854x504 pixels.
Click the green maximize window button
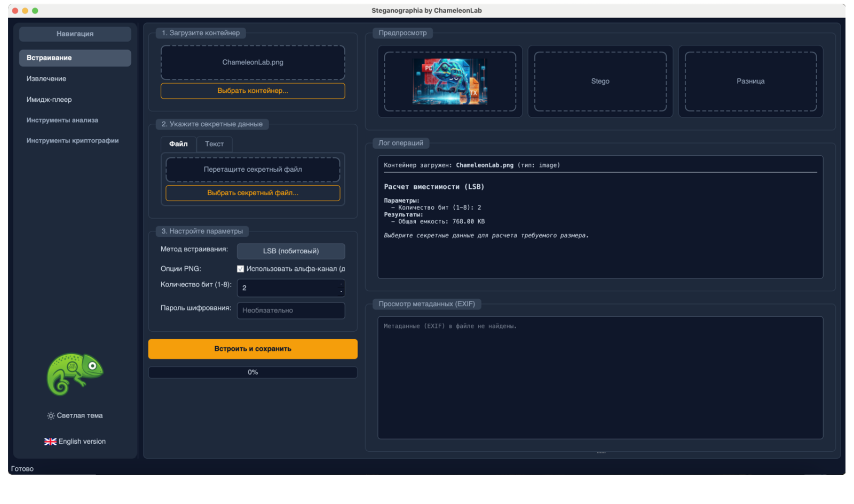coord(35,11)
